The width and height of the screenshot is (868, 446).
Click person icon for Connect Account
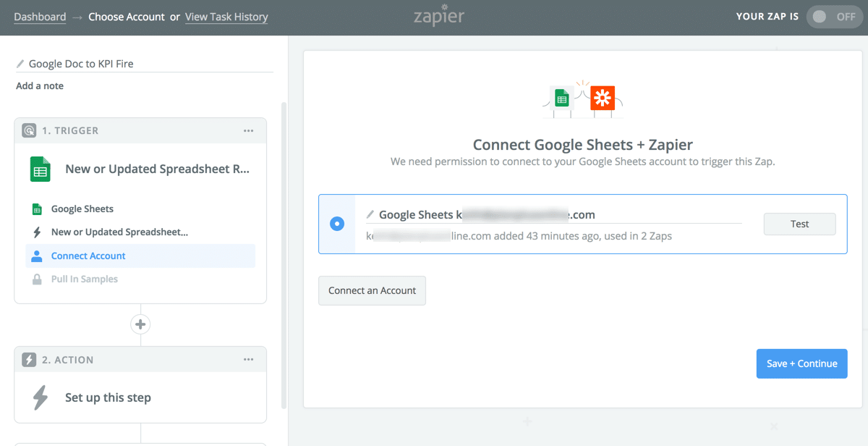pos(37,256)
